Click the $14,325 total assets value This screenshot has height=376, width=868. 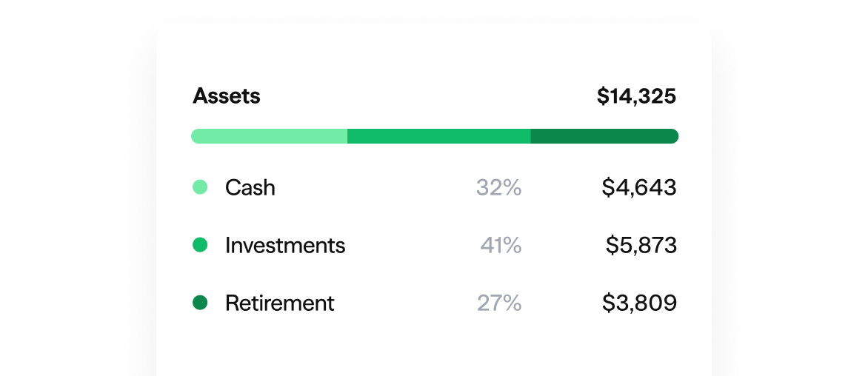pos(636,96)
